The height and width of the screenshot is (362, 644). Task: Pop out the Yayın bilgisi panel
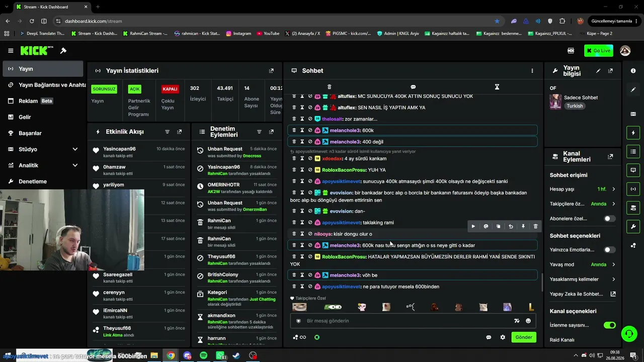pyautogui.click(x=610, y=71)
